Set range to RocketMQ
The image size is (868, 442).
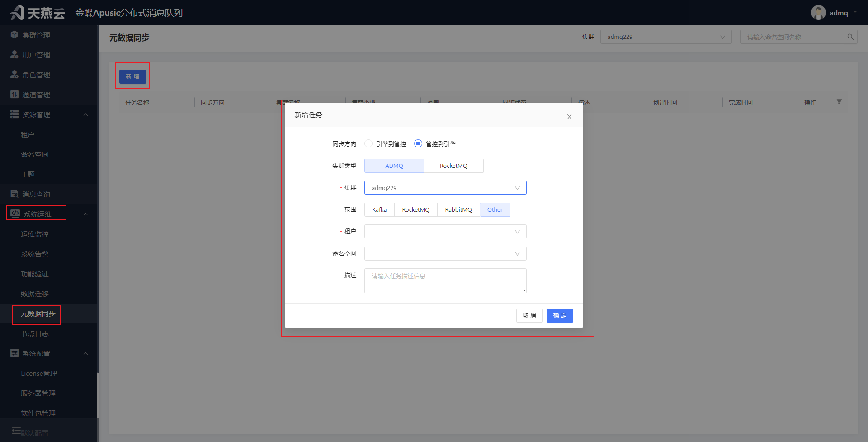pos(416,209)
